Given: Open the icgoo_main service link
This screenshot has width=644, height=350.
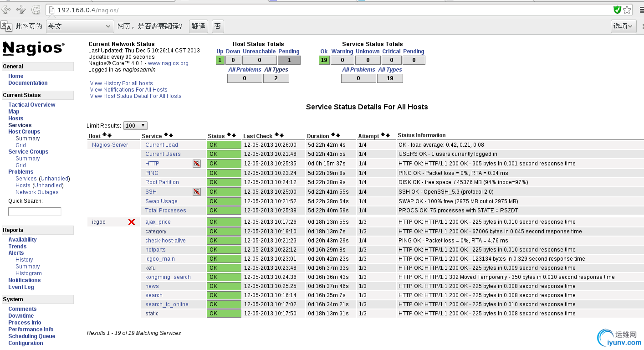Looking at the screenshot, I should point(160,259).
